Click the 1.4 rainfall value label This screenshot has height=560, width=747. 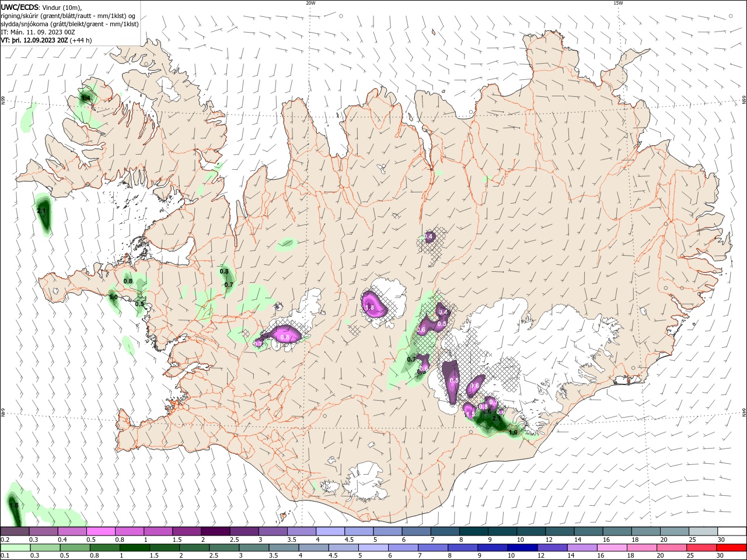tap(86, 98)
